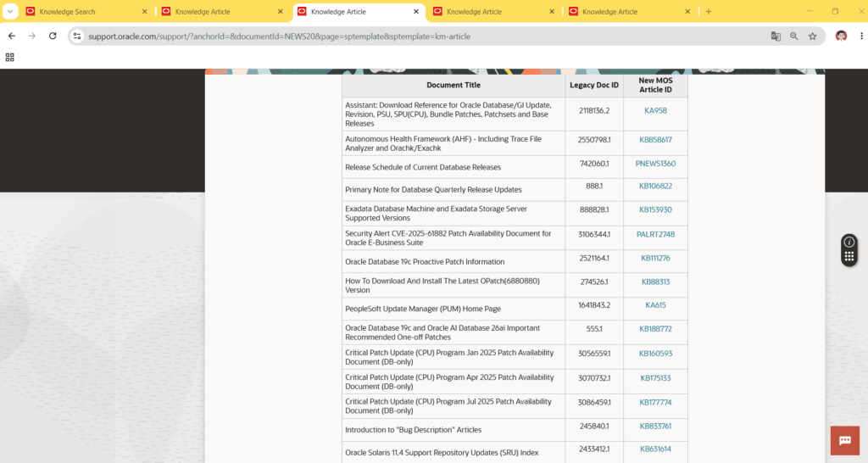
Task: Select title Primary Note for Database Quarterly Updates
Action: click(x=433, y=189)
